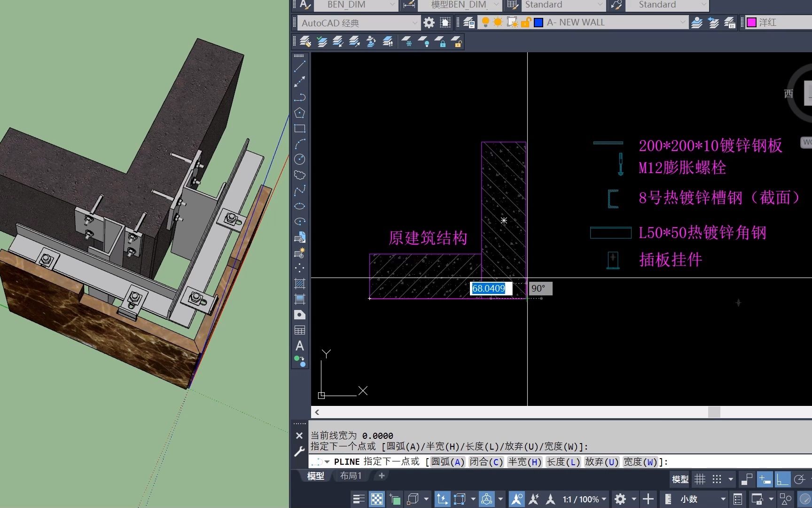Viewport: 812px width, 508px height.
Task: Select the Region tool
Action: pyautogui.click(x=299, y=315)
